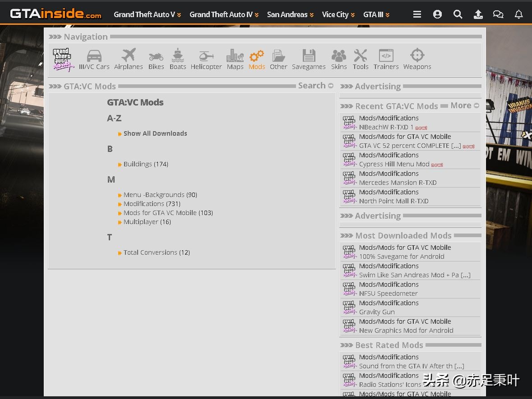The image size is (532, 399).
Task: Click the notifications bell icon
Action: pos(519,14)
